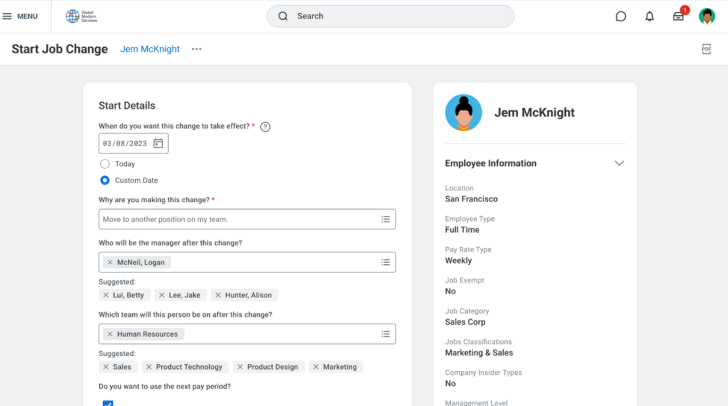
Task: Select the Today radio option
Action: click(105, 164)
